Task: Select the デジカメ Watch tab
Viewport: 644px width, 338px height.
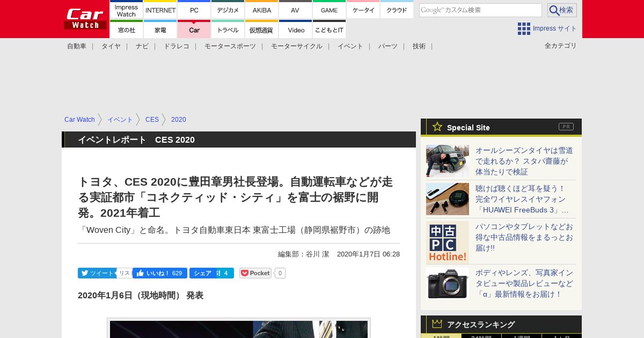Action: pos(228,10)
